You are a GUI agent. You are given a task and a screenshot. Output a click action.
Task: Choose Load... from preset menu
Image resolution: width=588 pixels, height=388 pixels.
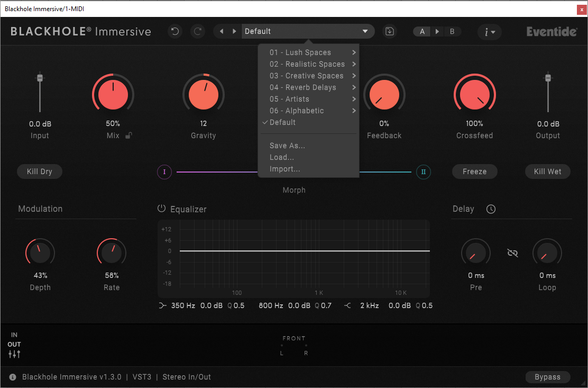(309, 157)
